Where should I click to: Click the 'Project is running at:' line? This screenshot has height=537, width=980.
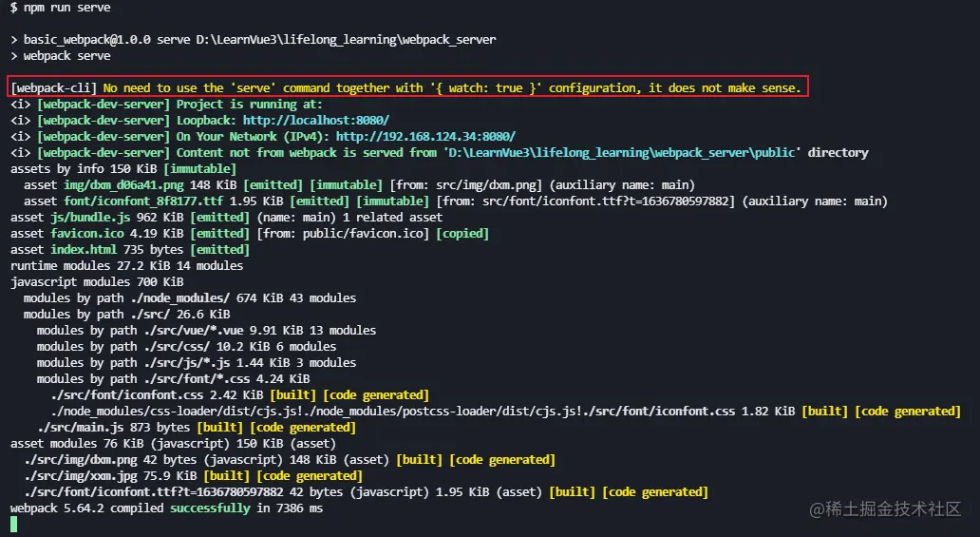click(166, 105)
